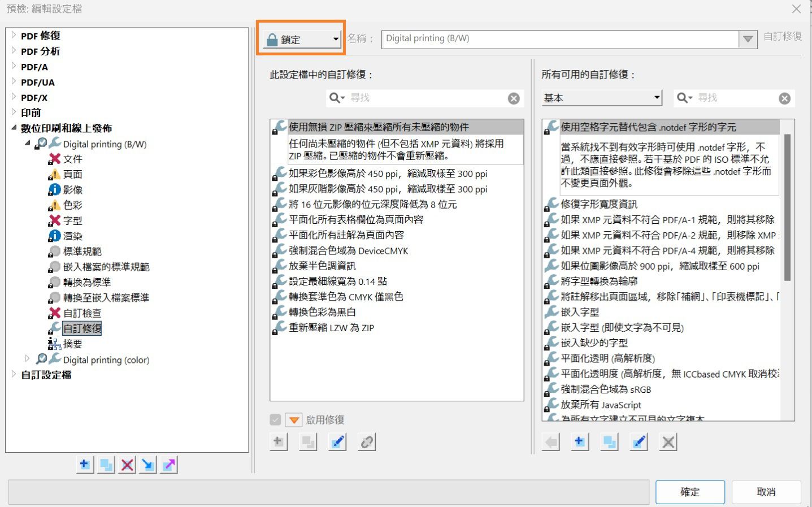Toggle the 啟用修復 checkbox
Image resolution: width=812 pixels, height=507 pixels.
pyautogui.click(x=275, y=419)
